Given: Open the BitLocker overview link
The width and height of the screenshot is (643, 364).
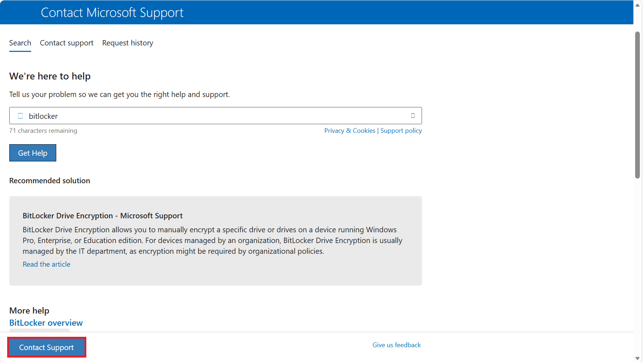Looking at the screenshot, I should pos(46,323).
